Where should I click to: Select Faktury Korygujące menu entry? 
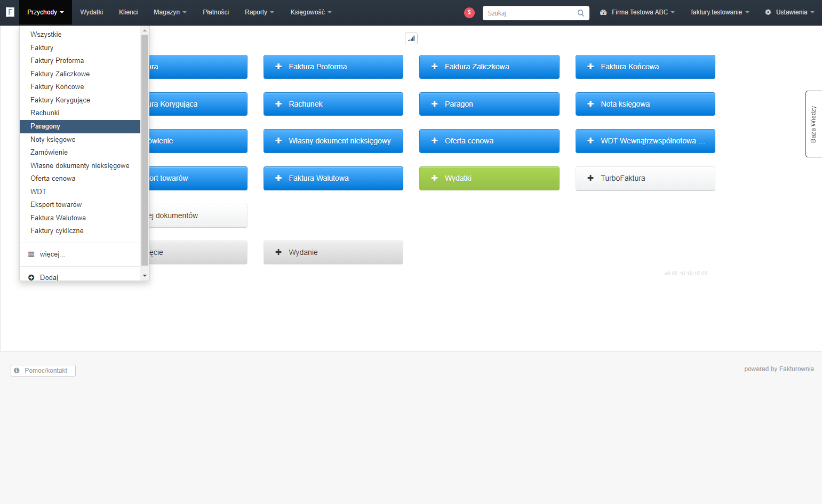tap(80, 100)
